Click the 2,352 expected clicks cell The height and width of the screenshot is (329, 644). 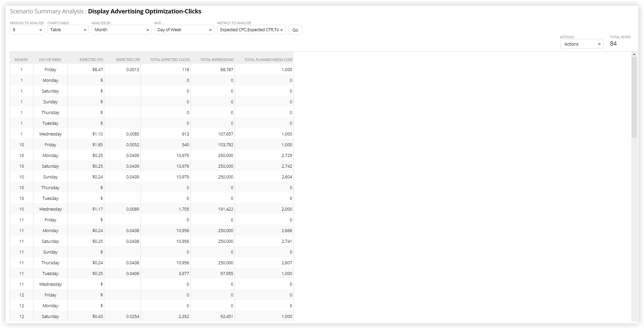click(166, 317)
